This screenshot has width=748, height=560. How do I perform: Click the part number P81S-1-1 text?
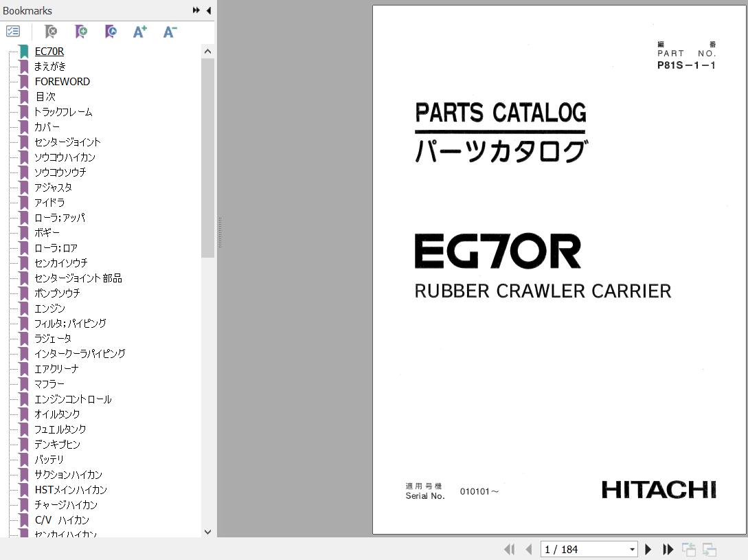(x=686, y=65)
